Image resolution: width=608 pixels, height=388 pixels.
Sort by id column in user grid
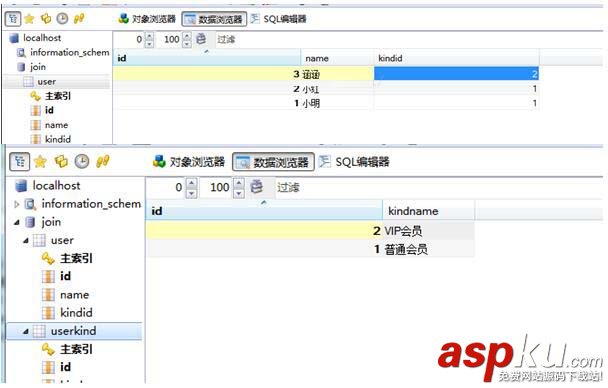click(x=207, y=59)
